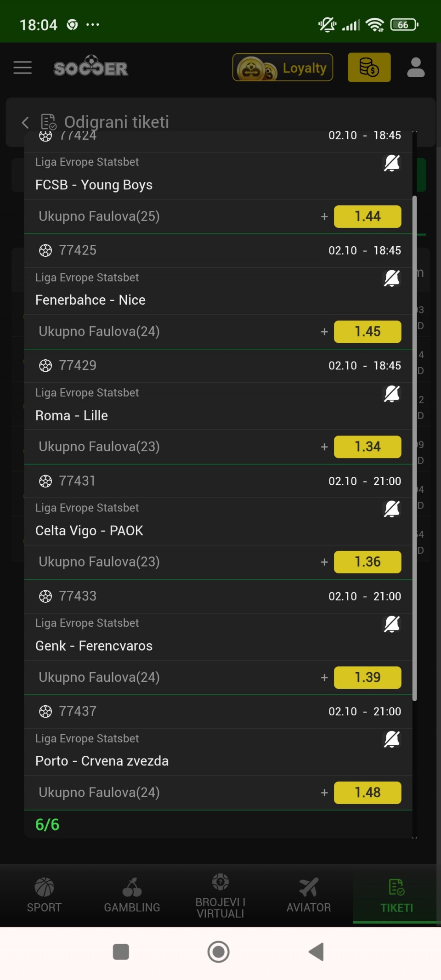Click the 1.45 odds for Fenerbahce - Nice

[367, 332]
